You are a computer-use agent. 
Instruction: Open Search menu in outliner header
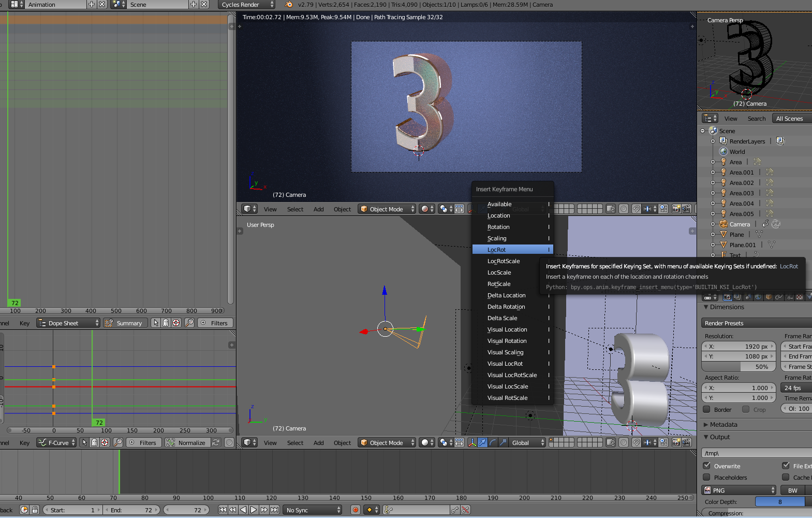coord(756,118)
